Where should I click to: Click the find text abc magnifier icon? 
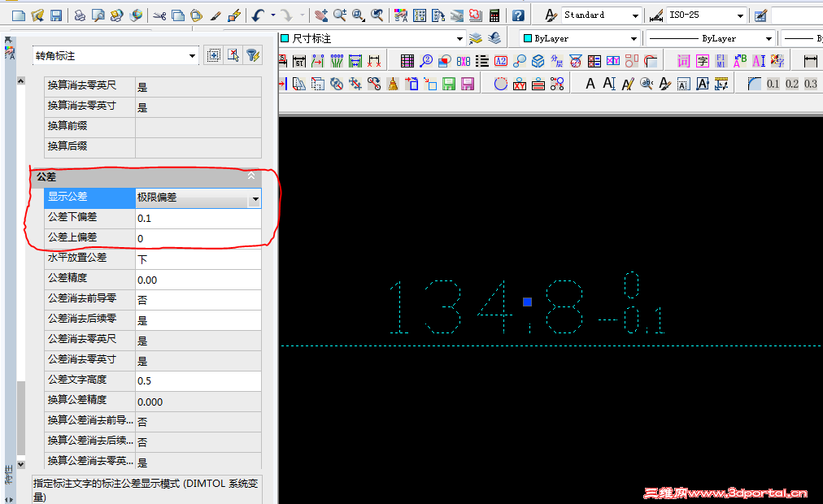pyautogui.click(x=647, y=84)
